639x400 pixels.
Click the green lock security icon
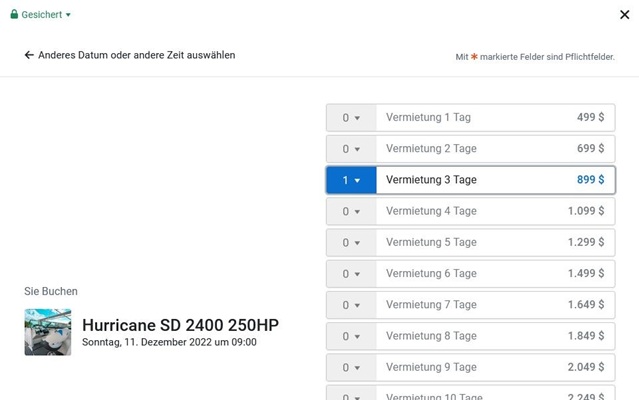(14, 15)
